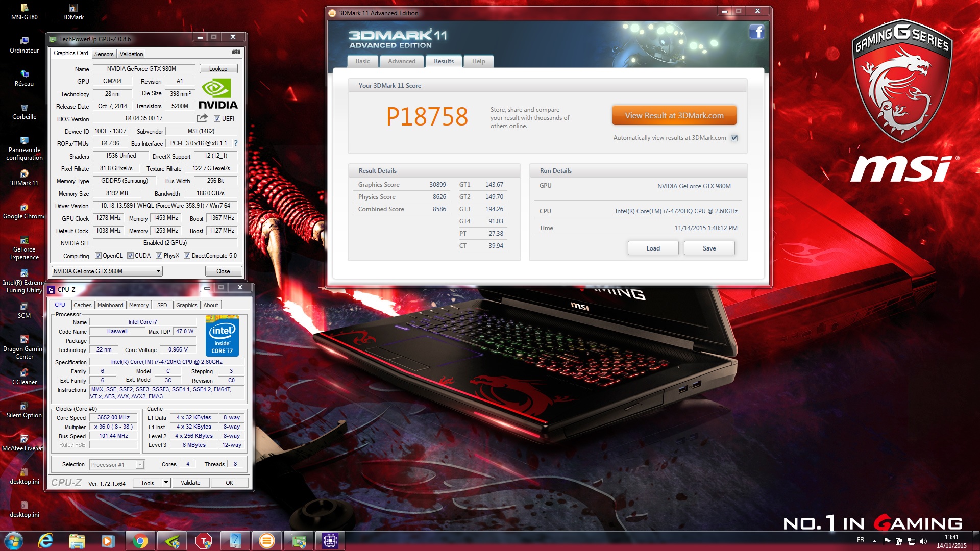Click the Facebook icon in 3DMark 11
The width and height of the screenshot is (980, 551).
756,32
